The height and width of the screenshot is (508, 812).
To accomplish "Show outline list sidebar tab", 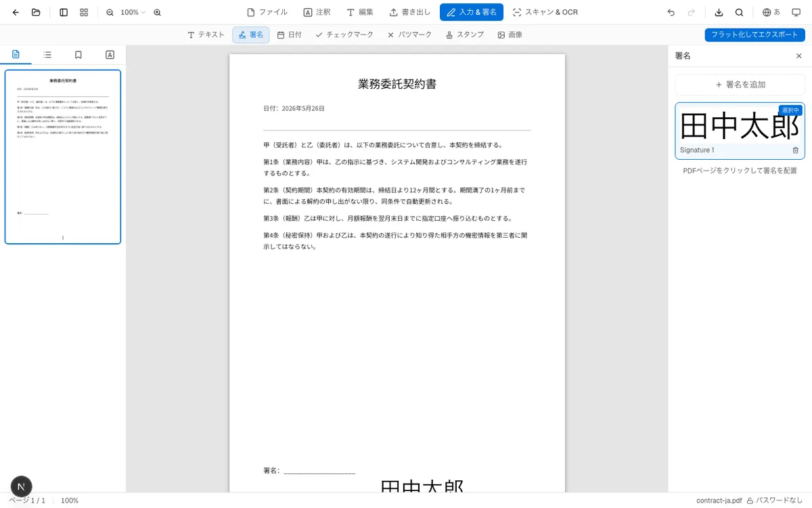I will 47,55.
